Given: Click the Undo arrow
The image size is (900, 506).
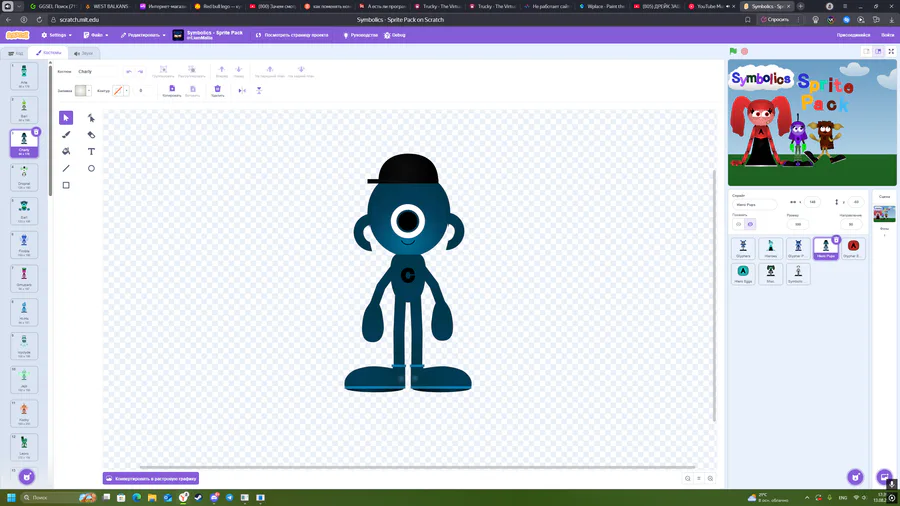Looking at the screenshot, I should coord(129,72).
